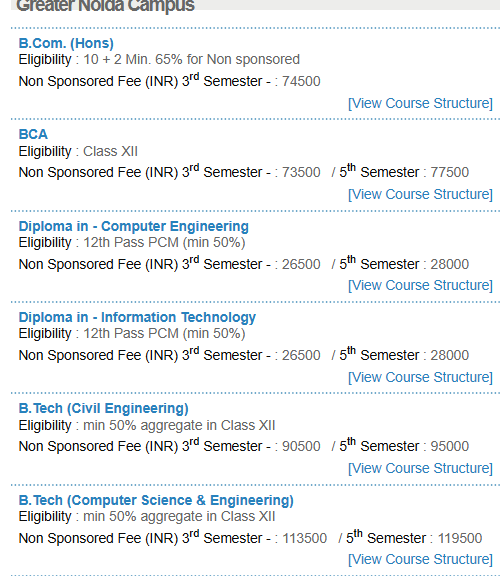Click the 74500 fee for B.Com. (Hons)
Screen dimensions: 500x576
coord(301,82)
